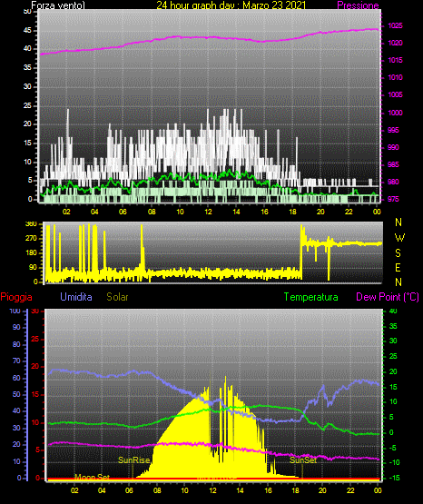
Task: Click the W wind direction label
Action: click(399, 238)
